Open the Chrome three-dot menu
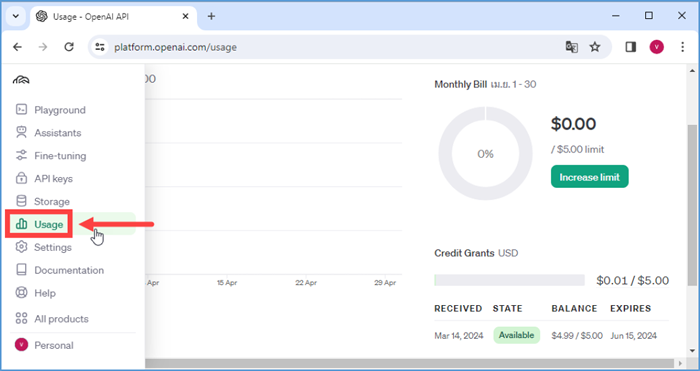The image size is (700, 371). (x=682, y=47)
